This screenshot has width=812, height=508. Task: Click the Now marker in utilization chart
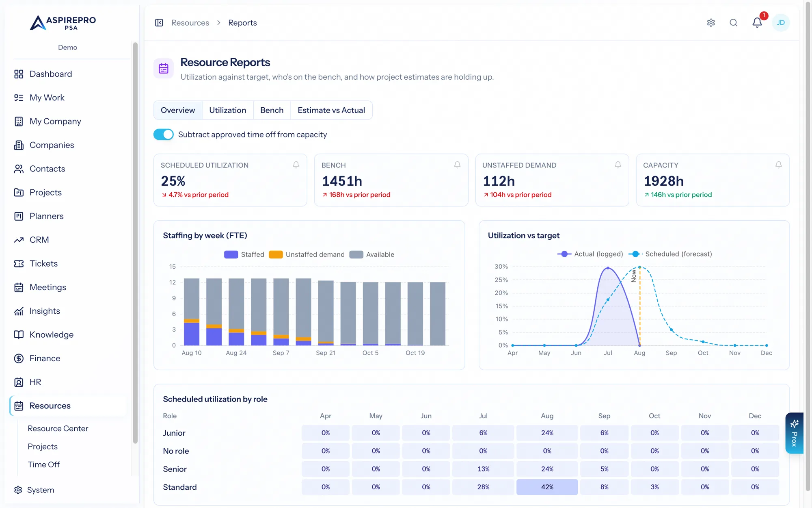[634, 276]
